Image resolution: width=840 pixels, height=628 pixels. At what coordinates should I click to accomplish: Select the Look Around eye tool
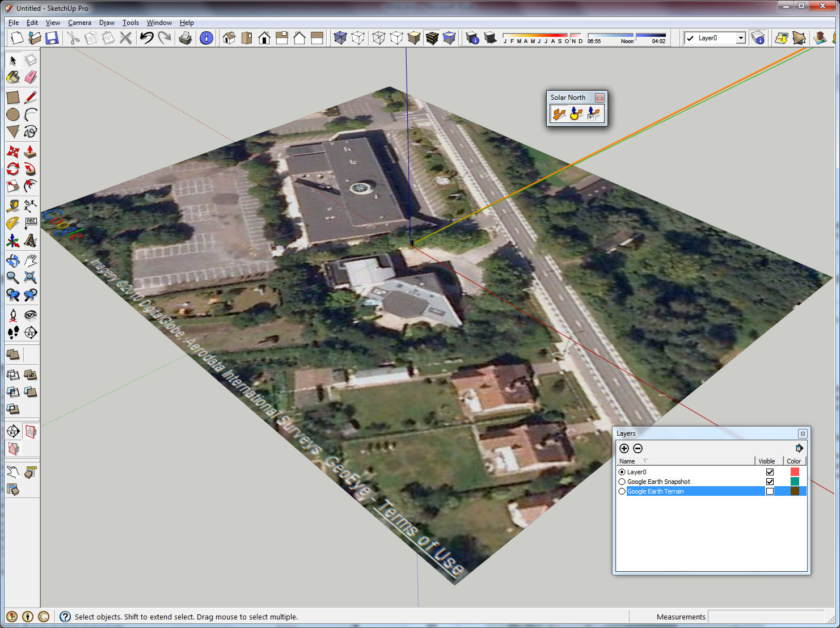point(31,315)
